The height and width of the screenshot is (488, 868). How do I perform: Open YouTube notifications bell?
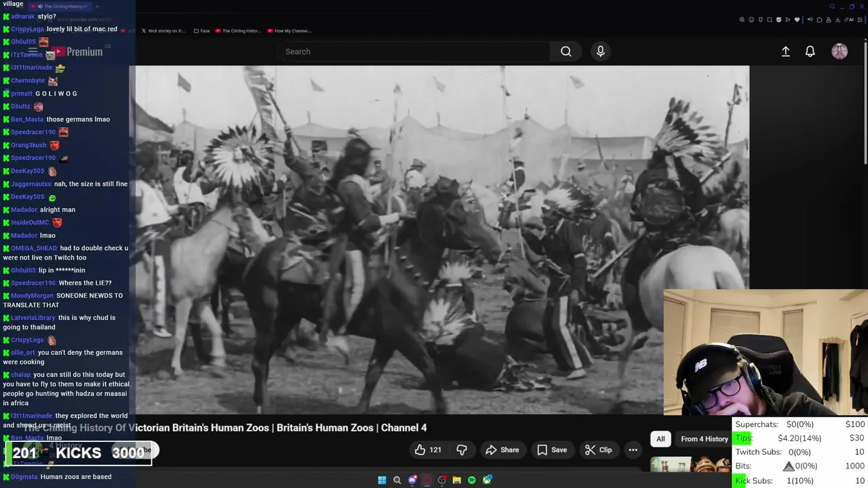(x=810, y=52)
